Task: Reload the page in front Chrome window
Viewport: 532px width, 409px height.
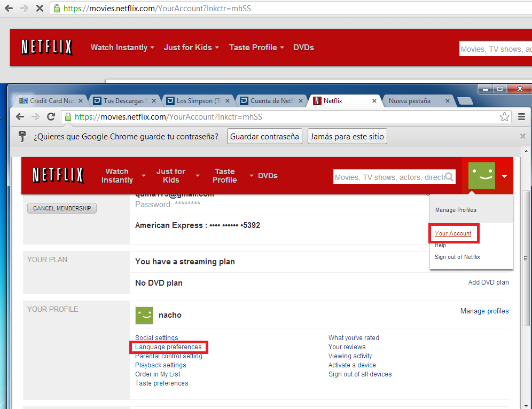Action: (51, 116)
